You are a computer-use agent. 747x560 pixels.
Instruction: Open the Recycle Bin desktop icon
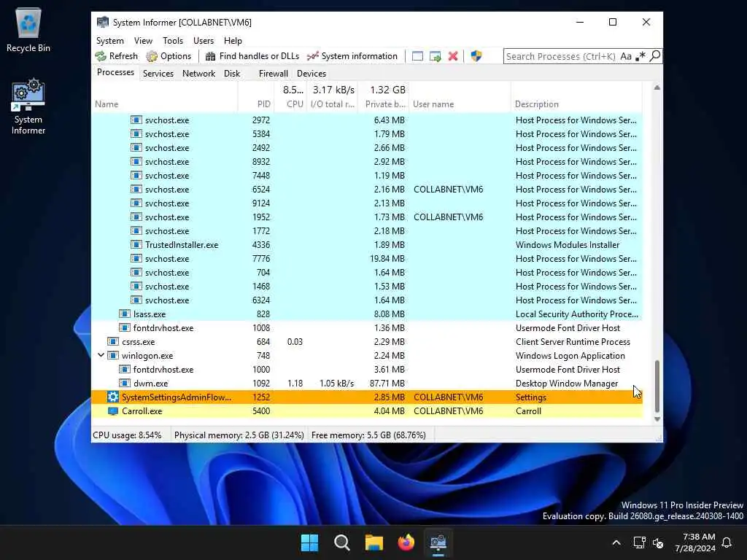point(28,29)
